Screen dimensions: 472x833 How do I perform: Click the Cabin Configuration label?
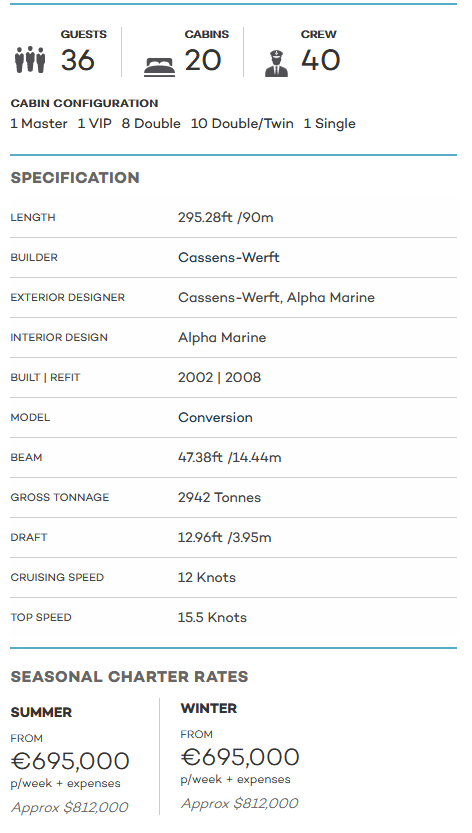(x=84, y=103)
